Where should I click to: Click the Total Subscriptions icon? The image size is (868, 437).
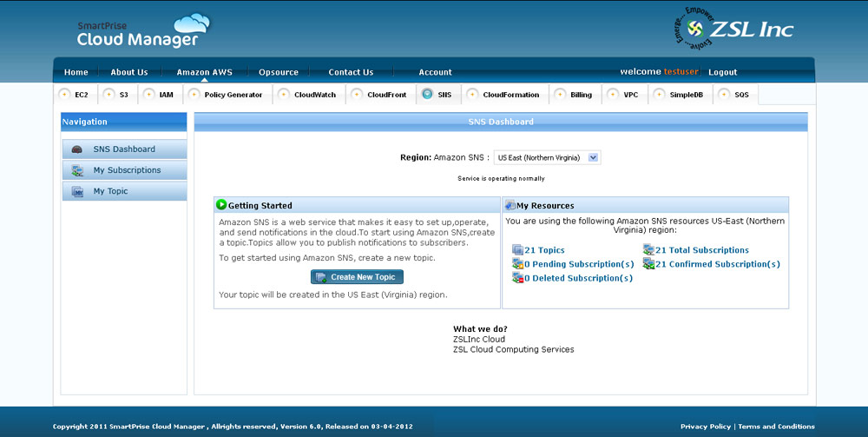point(648,250)
